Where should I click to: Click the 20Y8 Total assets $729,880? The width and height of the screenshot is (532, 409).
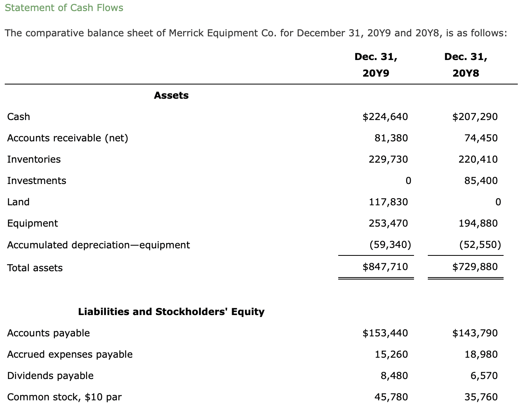tap(475, 266)
